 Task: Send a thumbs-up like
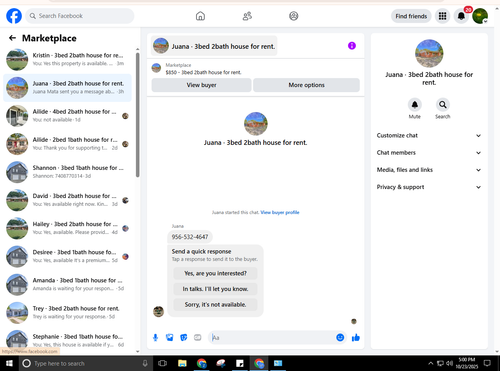(x=356, y=338)
